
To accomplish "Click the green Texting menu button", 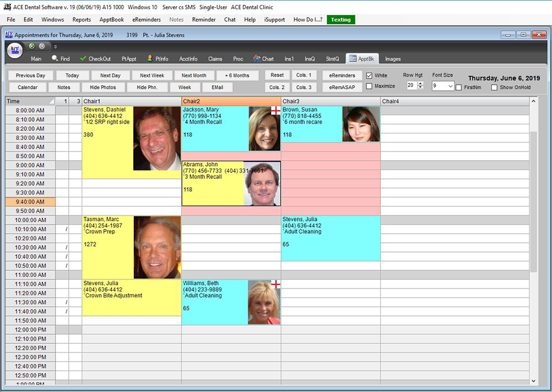I will pos(341,19).
